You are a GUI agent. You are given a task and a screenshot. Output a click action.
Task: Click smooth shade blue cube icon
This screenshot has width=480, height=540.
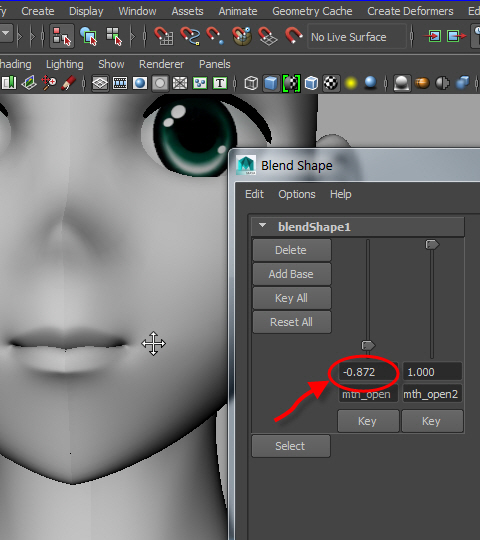271,83
